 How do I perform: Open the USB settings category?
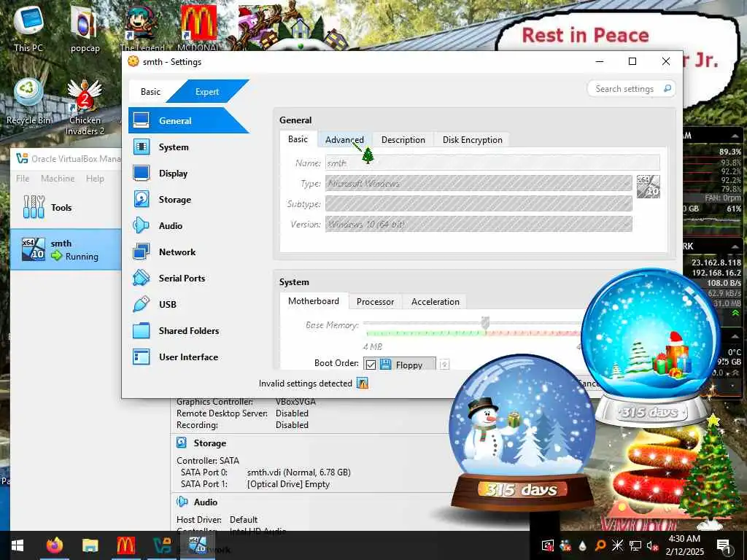click(167, 304)
